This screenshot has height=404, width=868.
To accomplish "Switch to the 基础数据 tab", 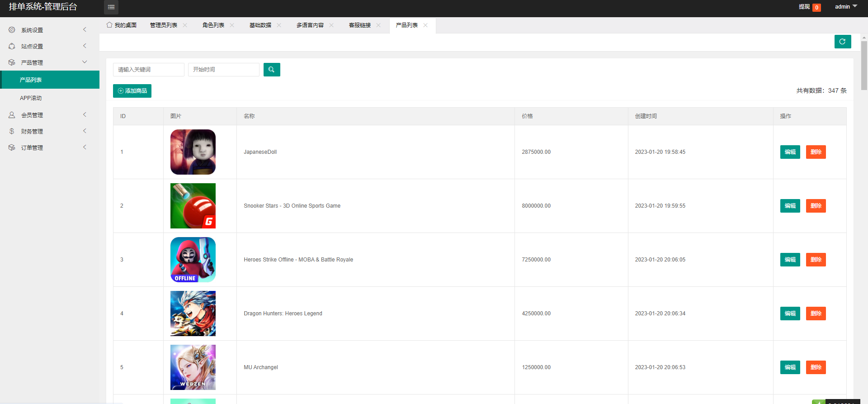I will pyautogui.click(x=260, y=25).
